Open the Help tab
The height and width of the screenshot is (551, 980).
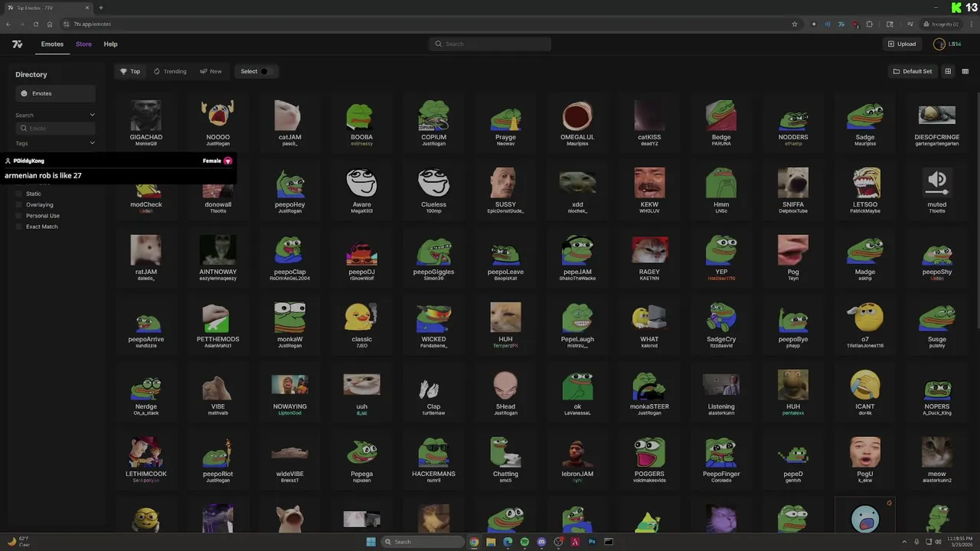(110, 44)
